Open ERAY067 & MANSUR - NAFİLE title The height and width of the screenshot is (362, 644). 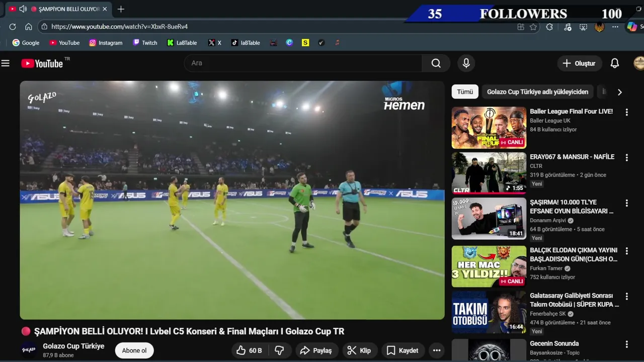(x=572, y=156)
